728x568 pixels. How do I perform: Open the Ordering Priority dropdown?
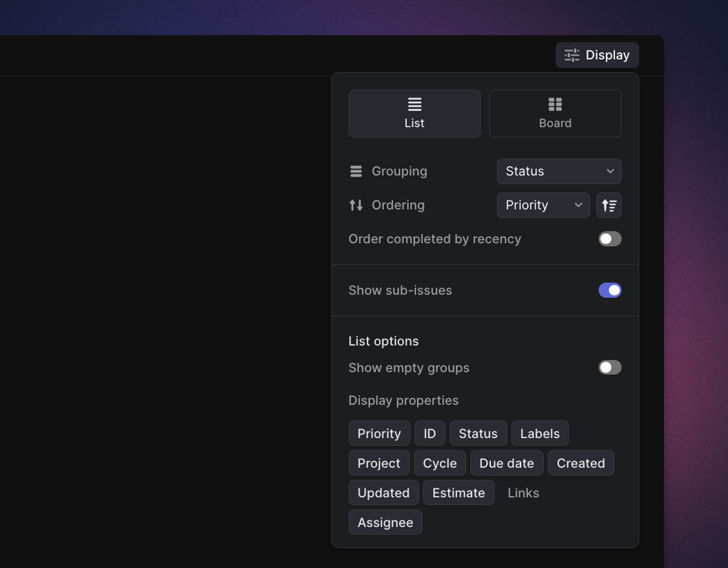tap(543, 205)
